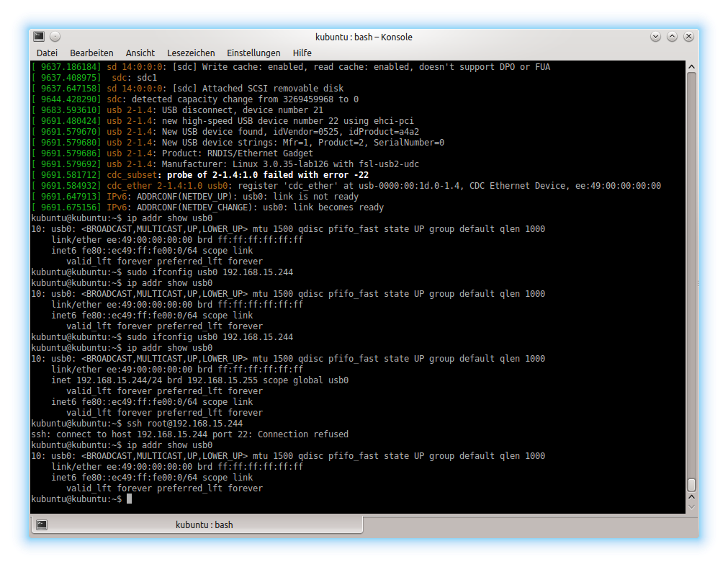
Task: Open the Datei menu
Action: (x=47, y=53)
